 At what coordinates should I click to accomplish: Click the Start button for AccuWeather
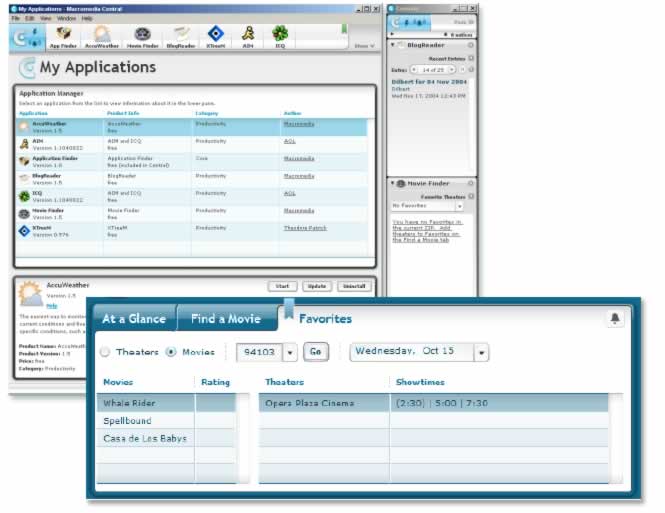(282, 286)
